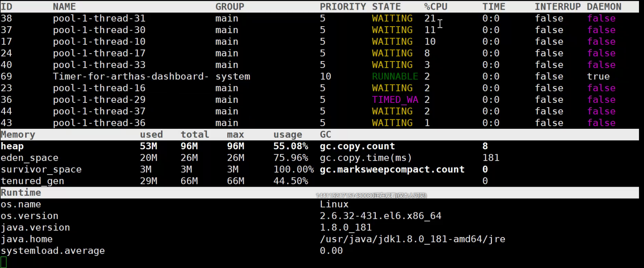Image resolution: width=644 pixels, height=268 pixels.
Task: Click gc.copy.count label
Action: click(357, 146)
